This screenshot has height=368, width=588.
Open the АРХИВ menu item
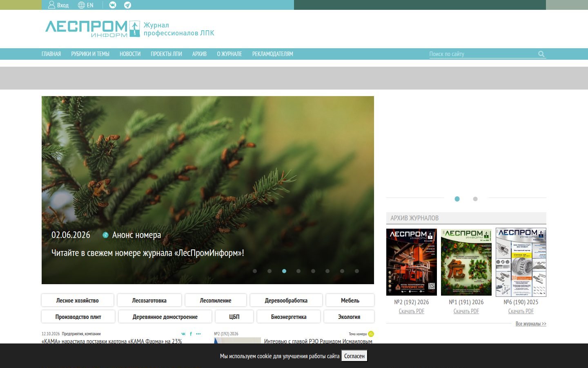[x=199, y=54]
